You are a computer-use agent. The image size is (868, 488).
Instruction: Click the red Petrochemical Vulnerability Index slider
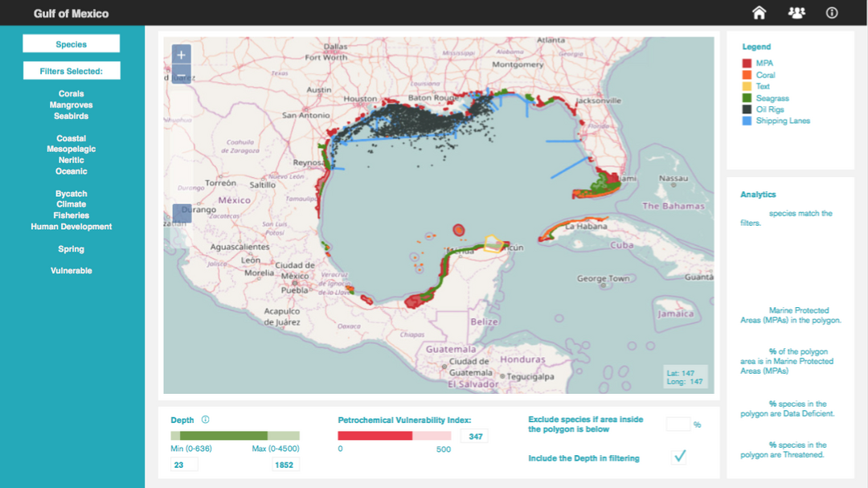(x=375, y=435)
